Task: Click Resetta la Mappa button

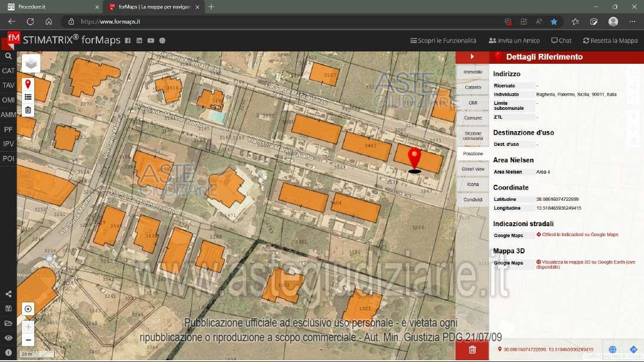Action: point(610,41)
